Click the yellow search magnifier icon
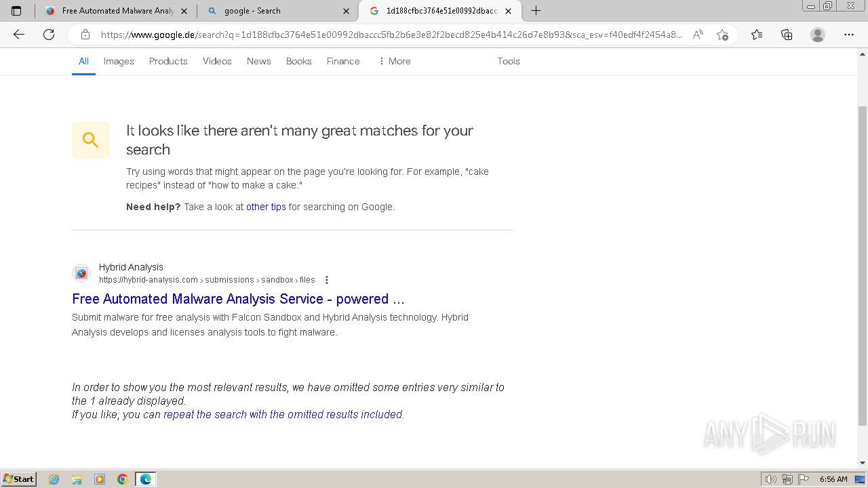This screenshot has height=488, width=868. pos(91,140)
